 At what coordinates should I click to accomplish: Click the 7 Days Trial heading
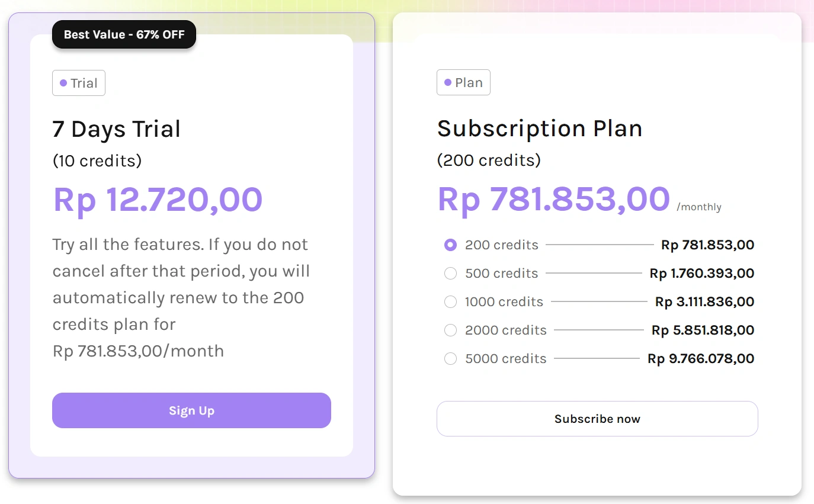coord(117,129)
